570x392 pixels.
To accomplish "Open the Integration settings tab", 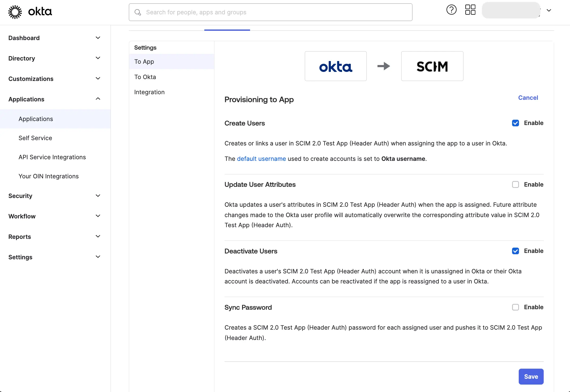I will 149,92.
